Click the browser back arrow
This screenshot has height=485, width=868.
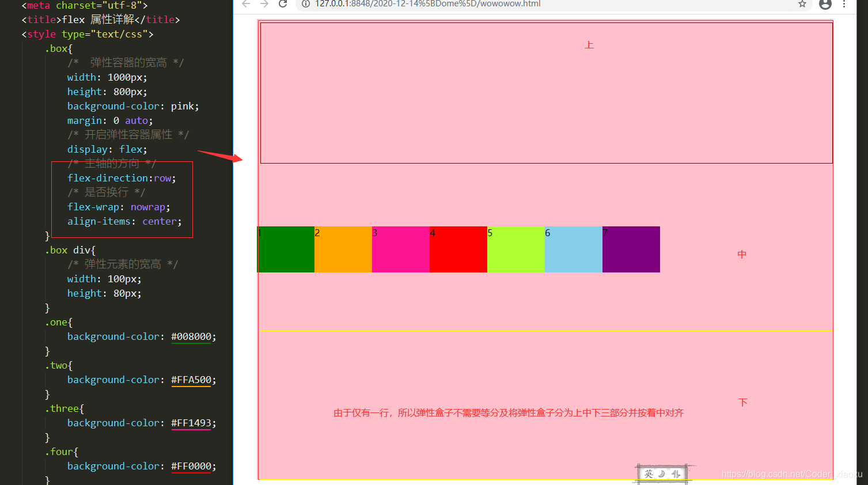pos(246,3)
